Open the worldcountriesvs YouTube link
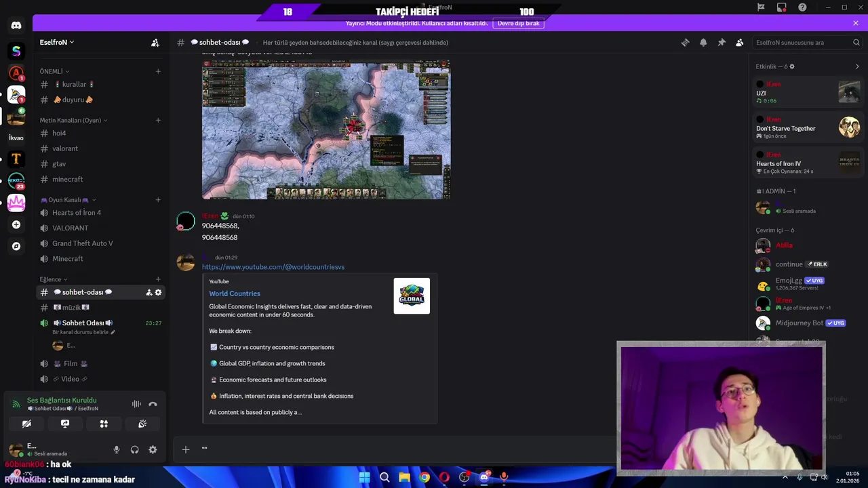Image resolution: width=868 pixels, height=488 pixels. point(273,267)
